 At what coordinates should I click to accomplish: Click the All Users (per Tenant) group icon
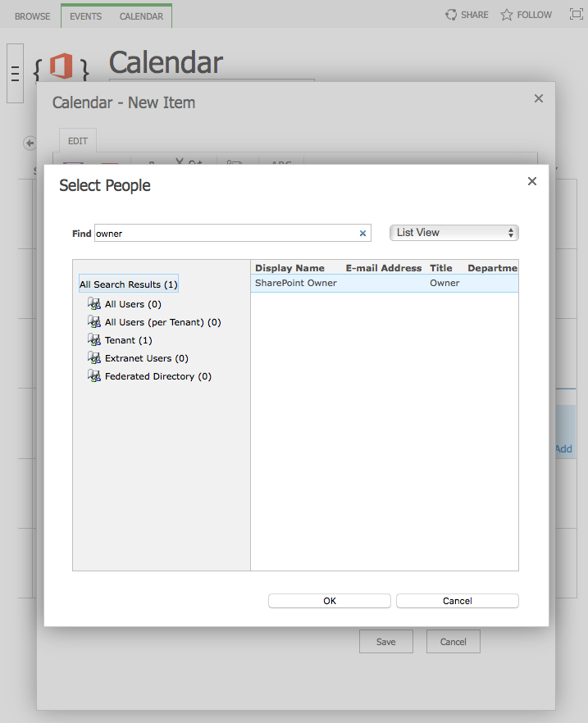[94, 321]
